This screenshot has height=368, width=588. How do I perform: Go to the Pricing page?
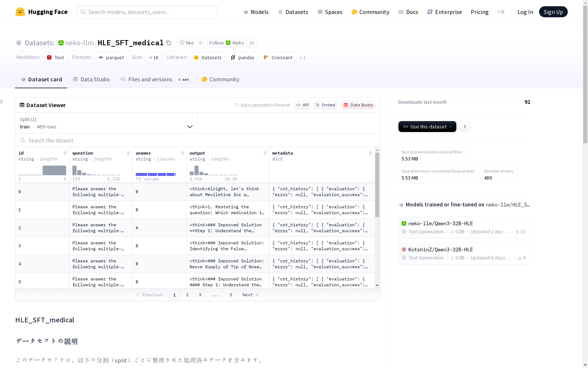coord(480,12)
